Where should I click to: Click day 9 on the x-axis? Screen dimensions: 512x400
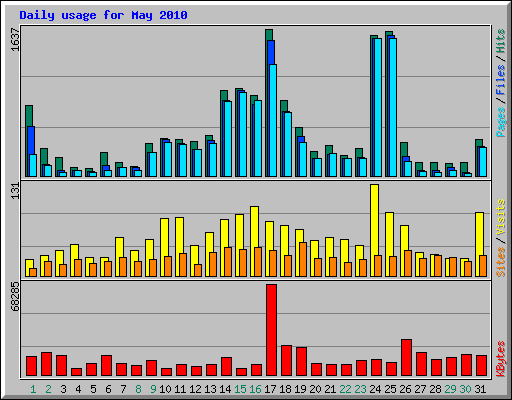pyautogui.click(x=153, y=389)
